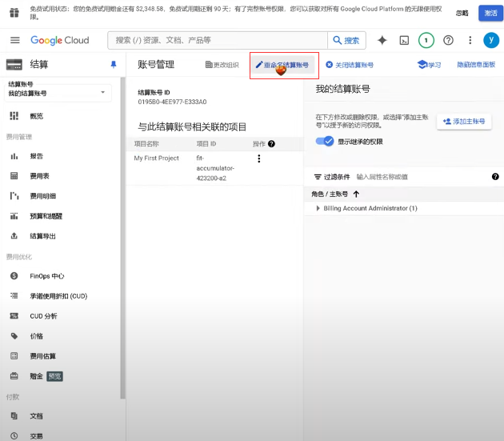Open the 结算账号 billing account dropdown

coord(58,92)
